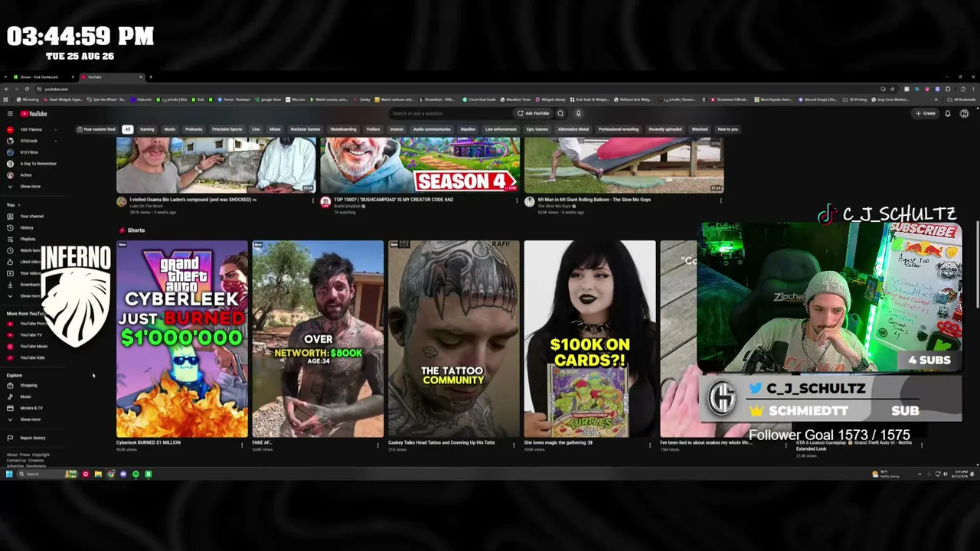Select the All filter chip

click(128, 129)
